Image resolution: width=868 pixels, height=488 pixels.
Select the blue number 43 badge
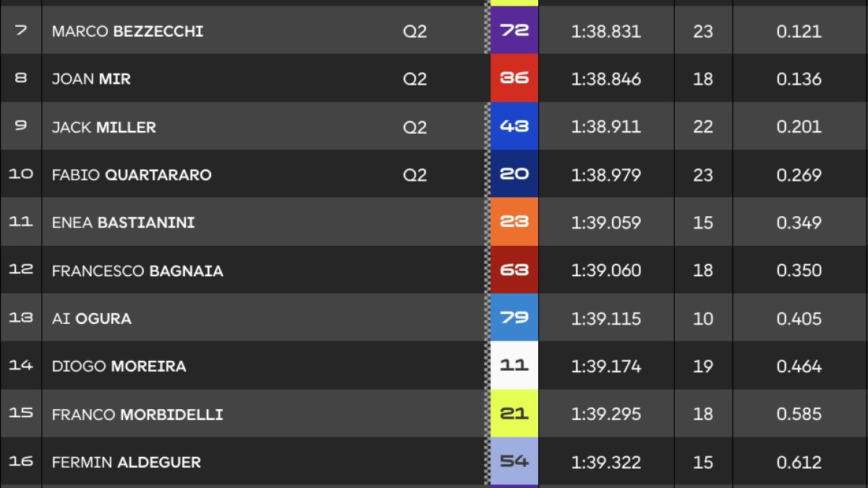point(514,127)
